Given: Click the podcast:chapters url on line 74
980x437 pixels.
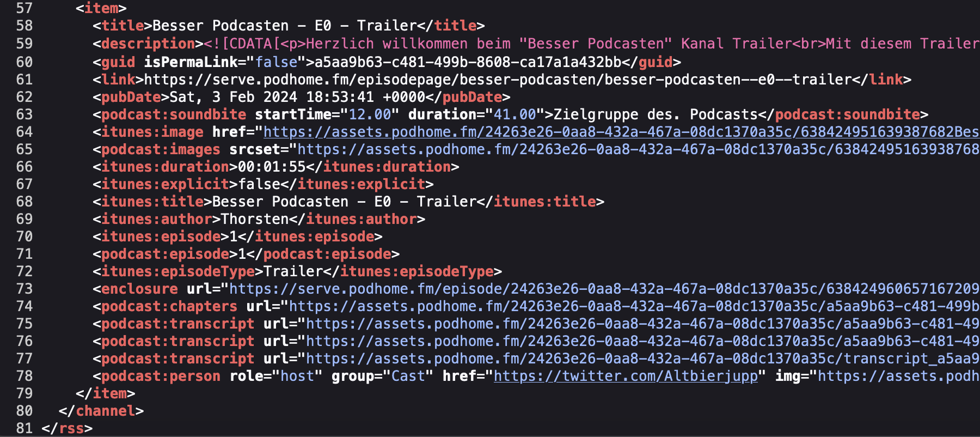Looking at the screenshot, I should point(634,306).
